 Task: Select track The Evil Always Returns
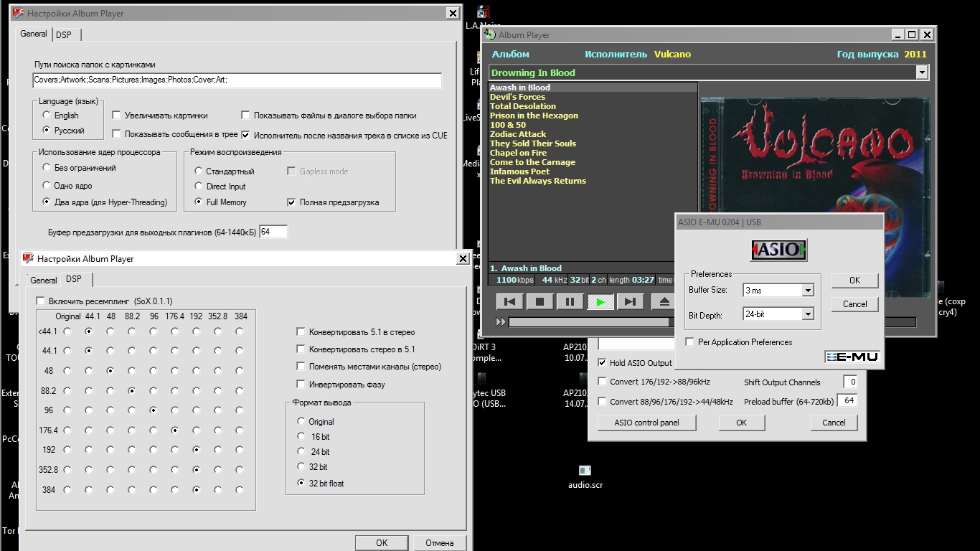(x=538, y=181)
